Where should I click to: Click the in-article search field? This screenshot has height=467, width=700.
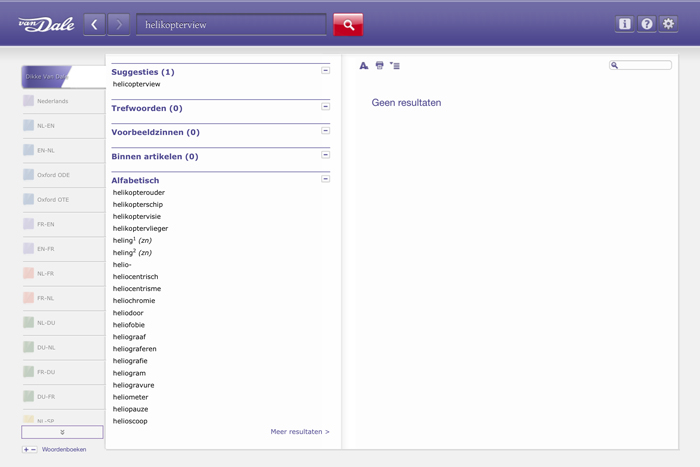(640, 65)
